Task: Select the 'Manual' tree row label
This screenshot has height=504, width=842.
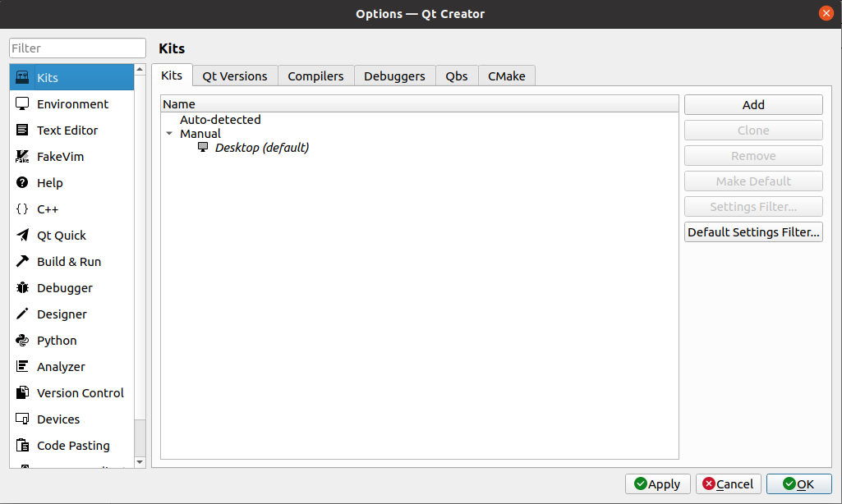Action: (200, 133)
